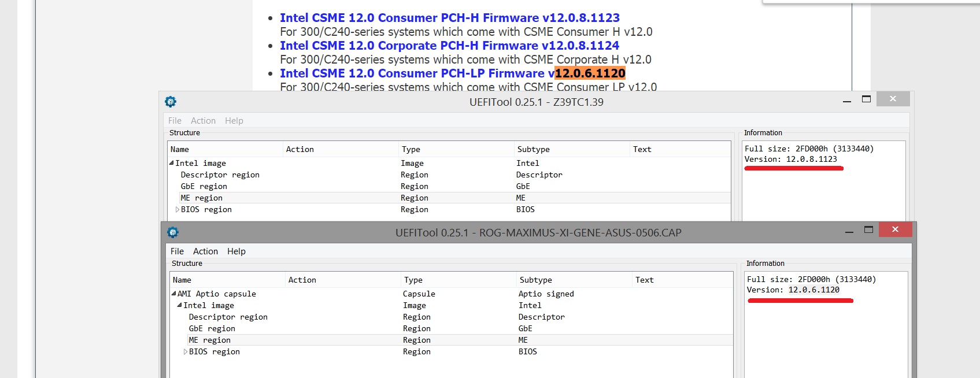Image resolution: width=980 pixels, height=378 pixels.
Task: Open the File menu in ROG-MAXIMUS window
Action: 177,251
